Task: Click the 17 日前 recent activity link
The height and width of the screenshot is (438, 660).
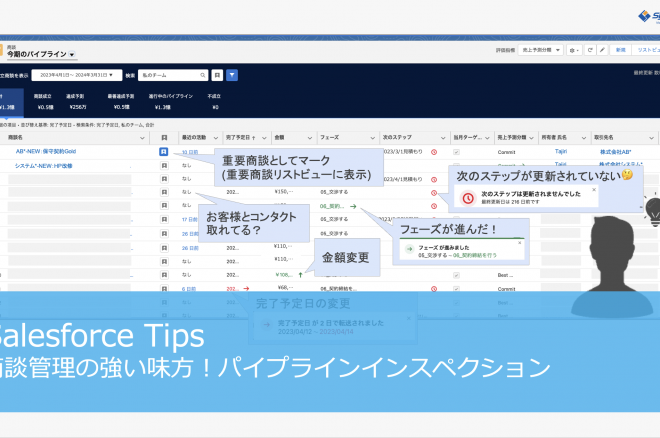Action: click(189, 220)
